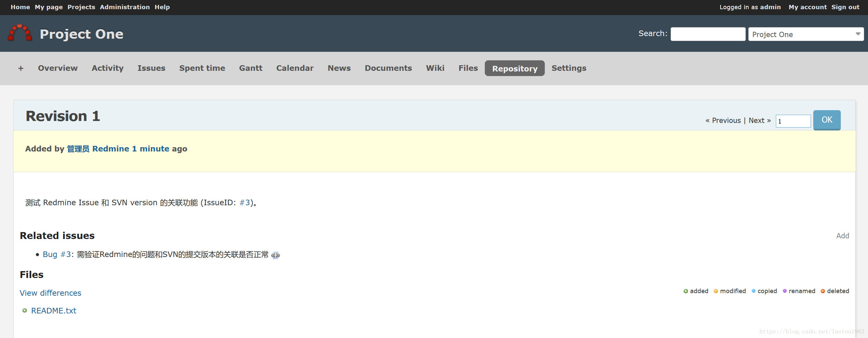
Task: Open My page in the top menu
Action: tap(49, 7)
